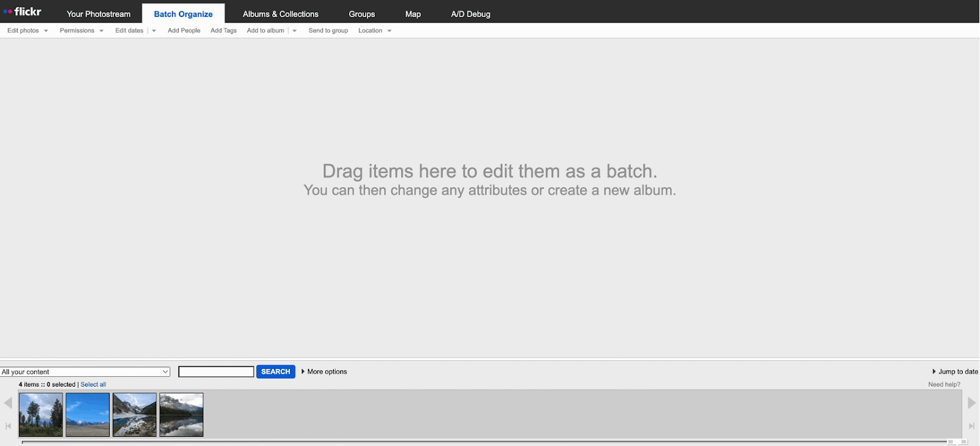Screen dimensions: 980x446
Task: Click the blue SEARCH button
Action: (276, 372)
